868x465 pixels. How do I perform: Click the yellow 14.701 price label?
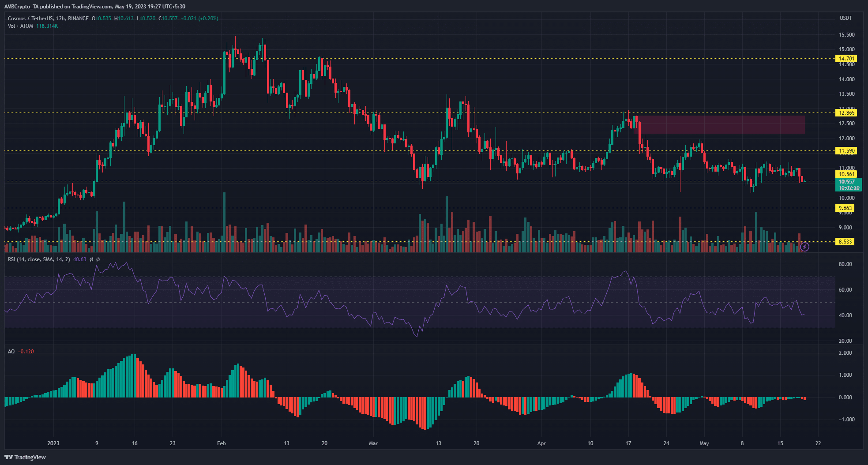pyautogui.click(x=846, y=58)
